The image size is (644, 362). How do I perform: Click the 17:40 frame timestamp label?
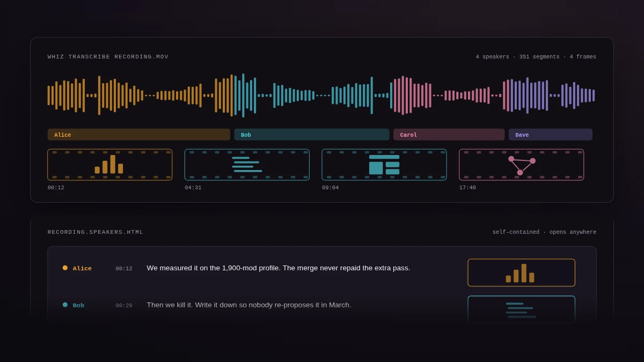467,188
